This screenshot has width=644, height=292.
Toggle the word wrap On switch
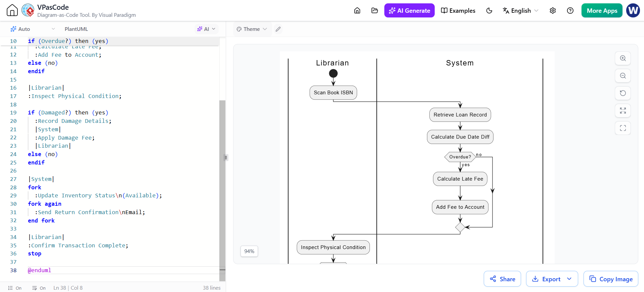pyautogui.click(x=39, y=288)
